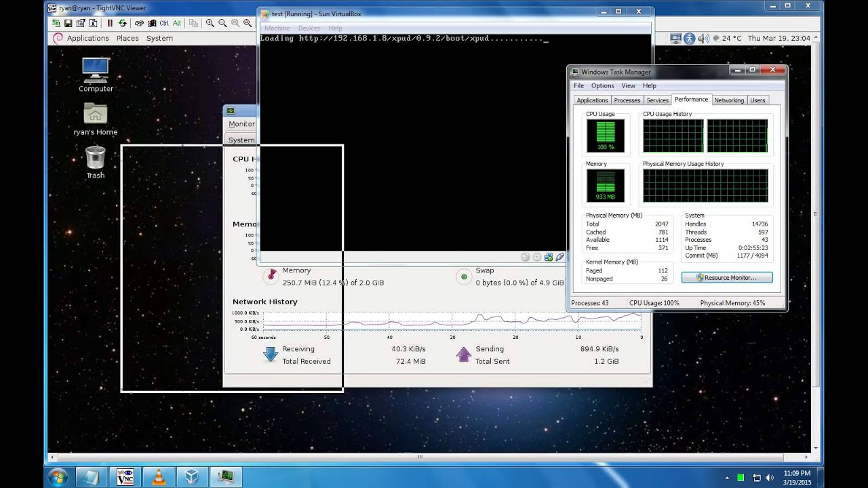Open the Trash desktop icon
The image size is (868, 488).
pyautogui.click(x=96, y=163)
